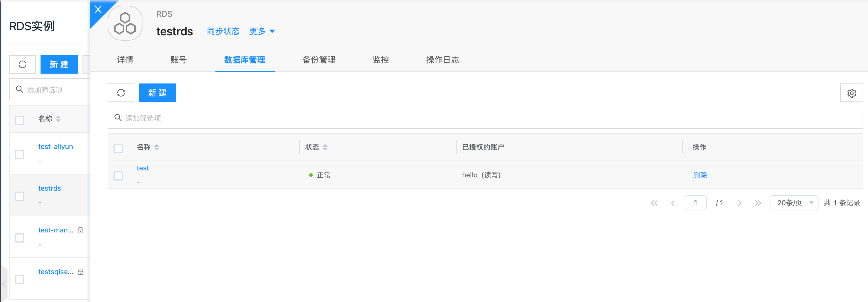This screenshot has height=302, width=868.
Task: Click next page arrow in pagination
Action: coord(739,203)
